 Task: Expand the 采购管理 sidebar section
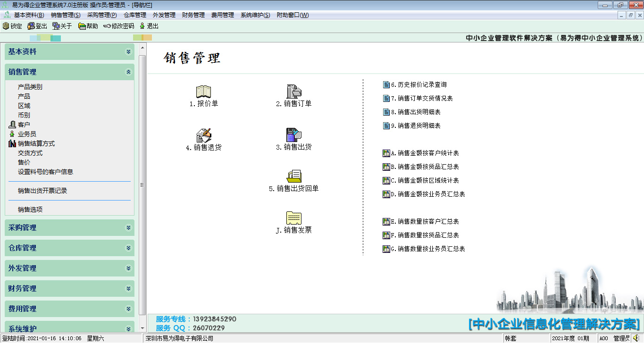128,227
